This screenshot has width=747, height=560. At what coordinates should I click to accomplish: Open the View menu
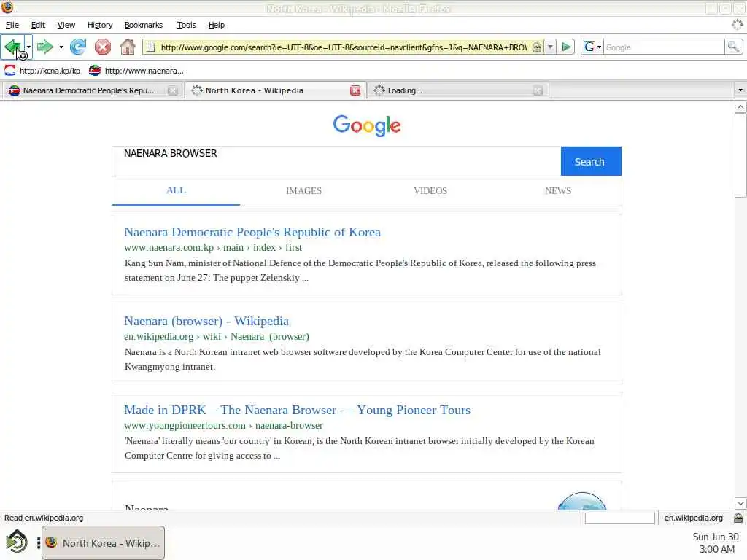(66, 25)
